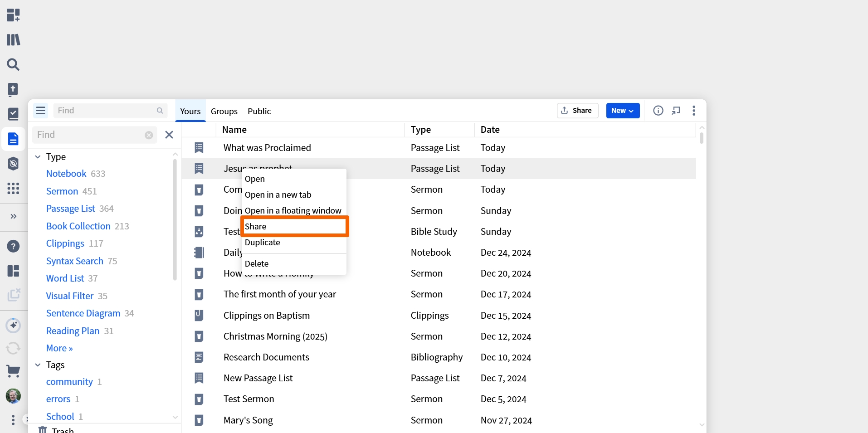Screen dimensions: 868x433
Task: Filter by community tag
Action: click(x=69, y=382)
